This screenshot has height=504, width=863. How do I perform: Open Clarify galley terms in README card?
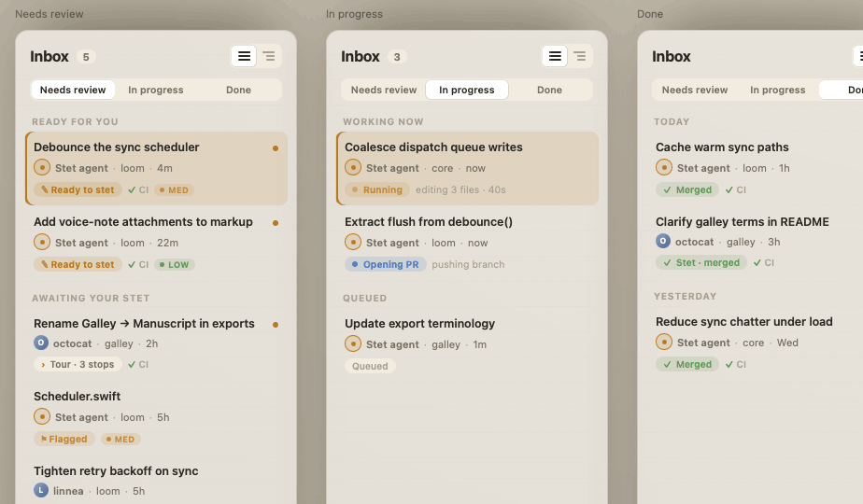click(755, 242)
